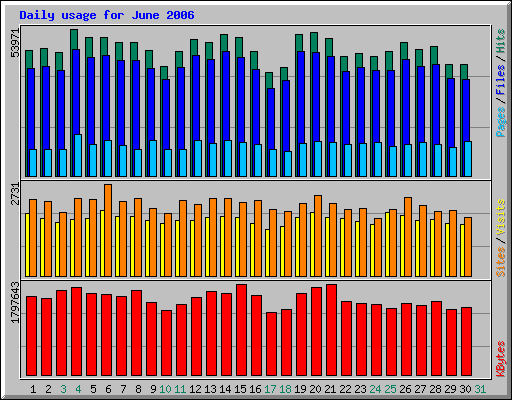
Task: Click day label 30 on the axis
Action: [x=465, y=389]
